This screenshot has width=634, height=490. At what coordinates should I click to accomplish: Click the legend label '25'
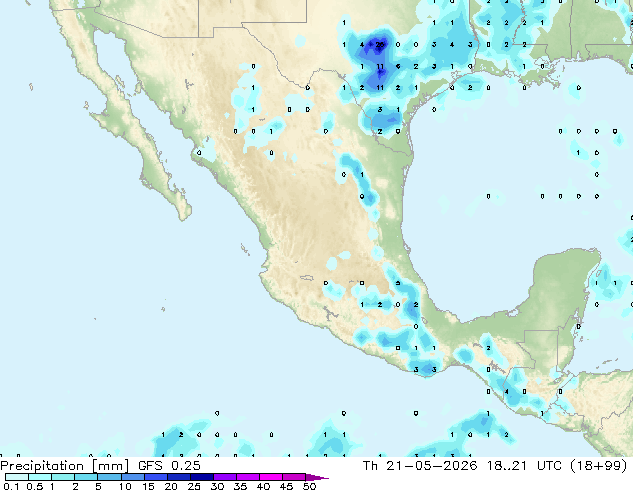tap(194, 486)
